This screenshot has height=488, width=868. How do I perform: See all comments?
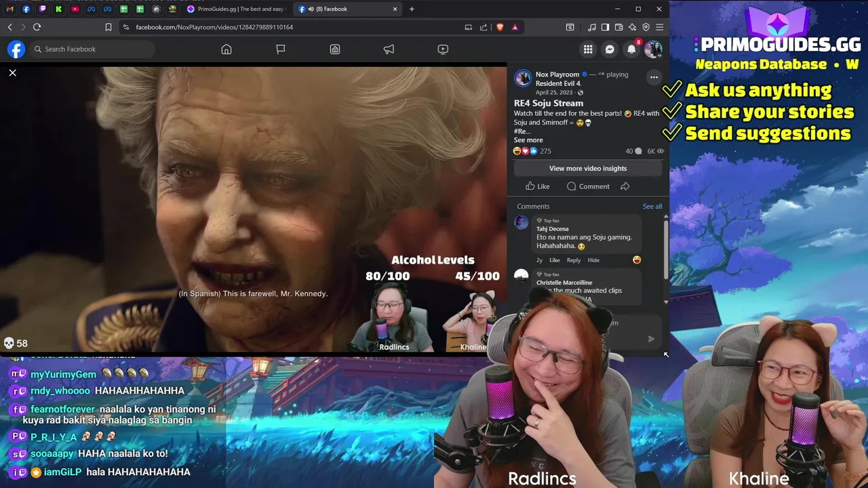coord(652,207)
